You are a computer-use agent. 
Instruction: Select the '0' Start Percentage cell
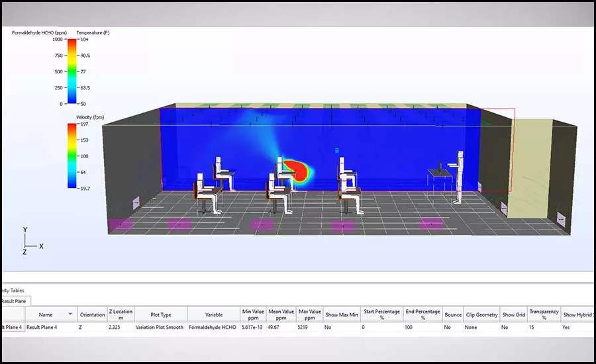click(x=381, y=327)
